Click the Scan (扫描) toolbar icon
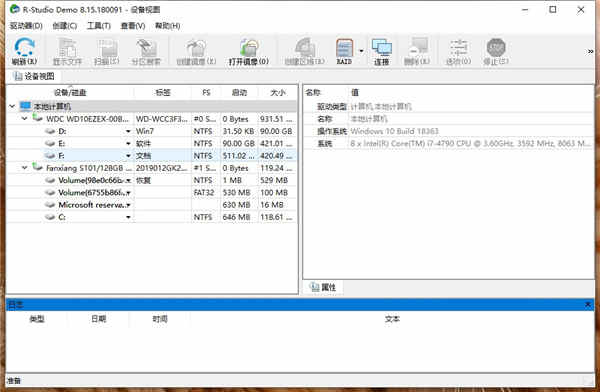 click(x=107, y=47)
